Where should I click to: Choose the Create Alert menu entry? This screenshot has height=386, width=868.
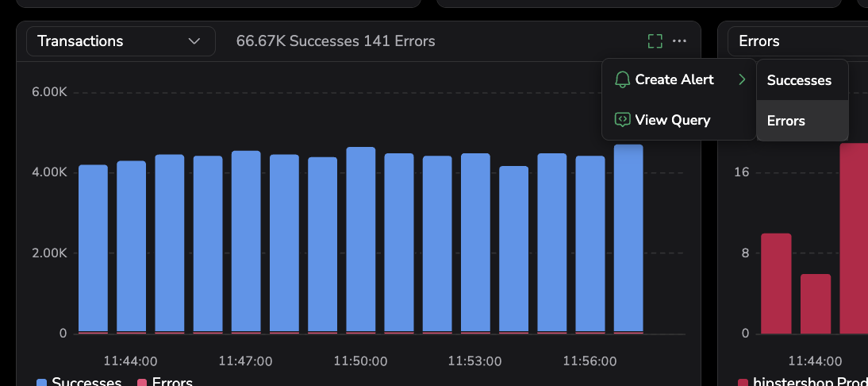674,79
